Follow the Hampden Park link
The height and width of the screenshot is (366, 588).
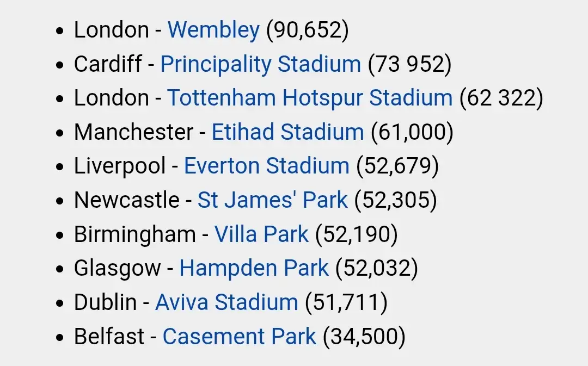click(x=254, y=268)
